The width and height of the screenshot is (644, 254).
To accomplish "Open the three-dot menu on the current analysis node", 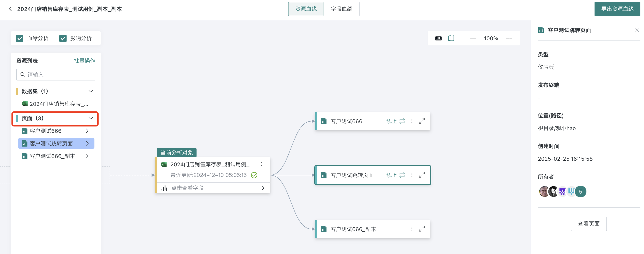I will [x=262, y=164].
